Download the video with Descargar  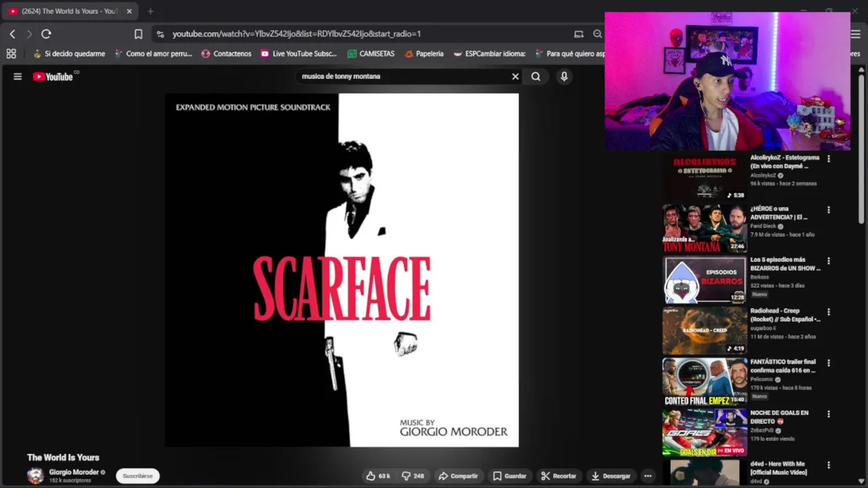click(611, 476)
